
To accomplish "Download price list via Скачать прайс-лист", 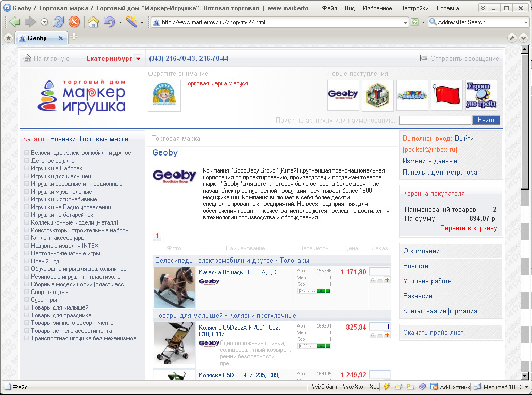I will [x=433, y=333].
